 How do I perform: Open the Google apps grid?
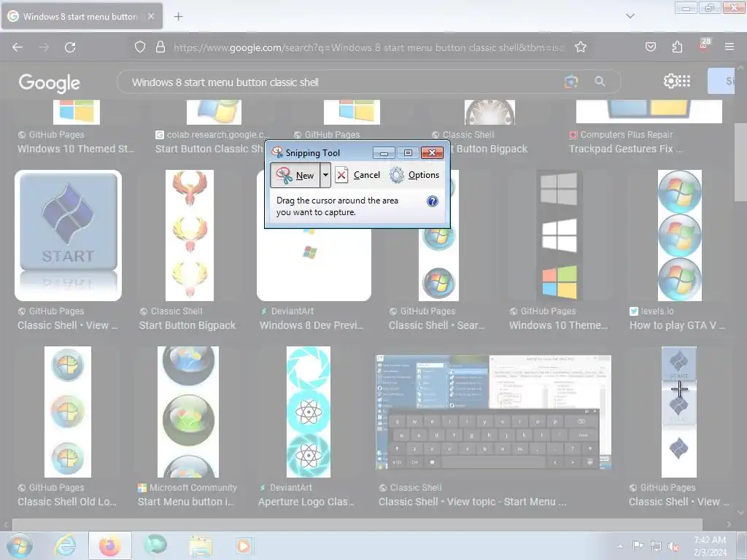[x=684, y=82]
